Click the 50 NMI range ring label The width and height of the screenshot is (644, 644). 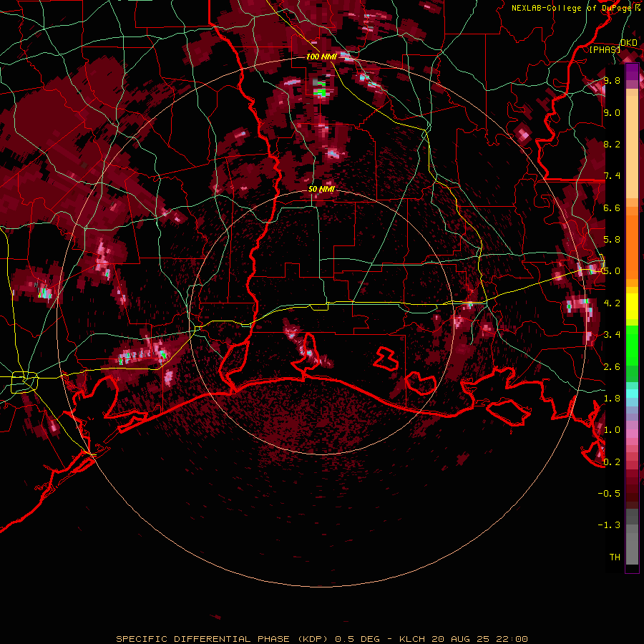(x=321, y=189)
